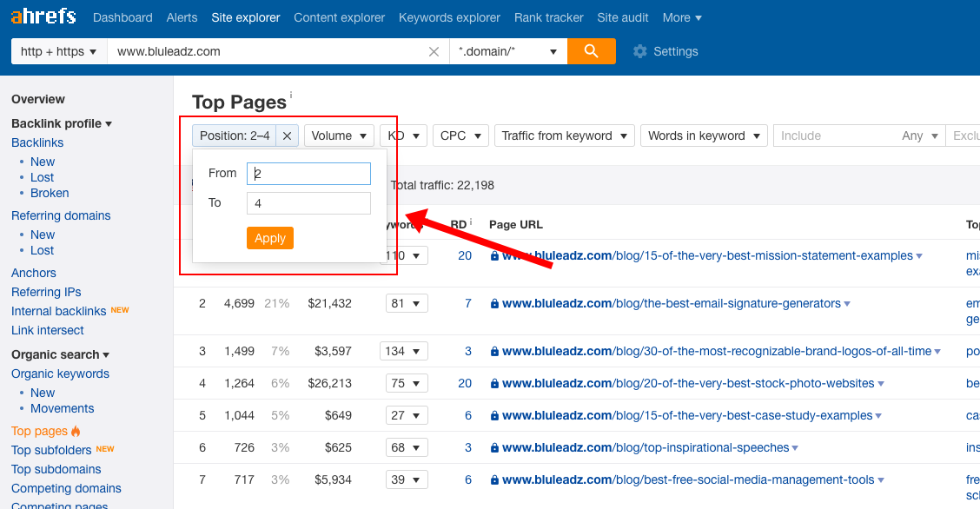Screen dimensions: 980x509
Task: Click the Top Pages info icon
Action: click(291, 95)
